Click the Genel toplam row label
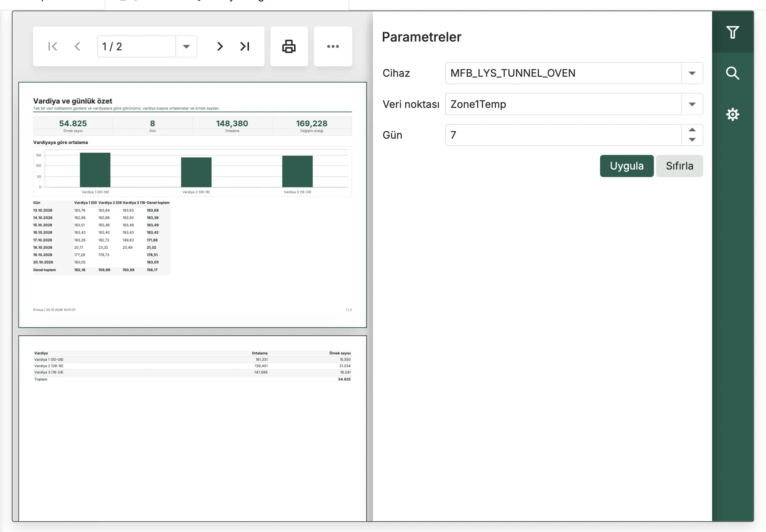Viewport: 766px width, 532px height. coord(45,270)
